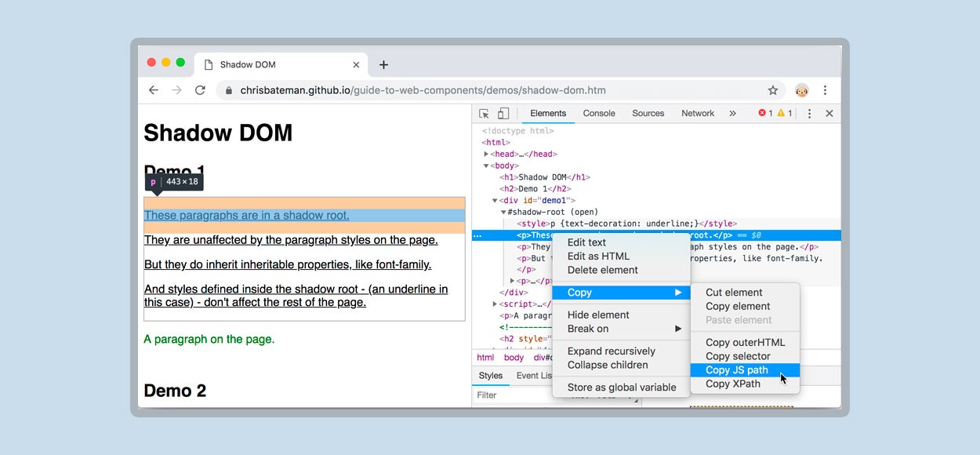980x455 pixels.
Task: Open the Sources tab
Action: coord(648,114)
